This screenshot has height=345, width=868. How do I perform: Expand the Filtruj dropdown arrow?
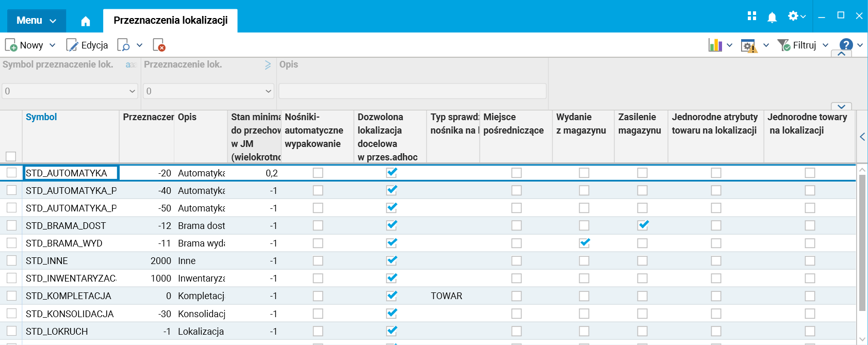click(x=825, y=45)
